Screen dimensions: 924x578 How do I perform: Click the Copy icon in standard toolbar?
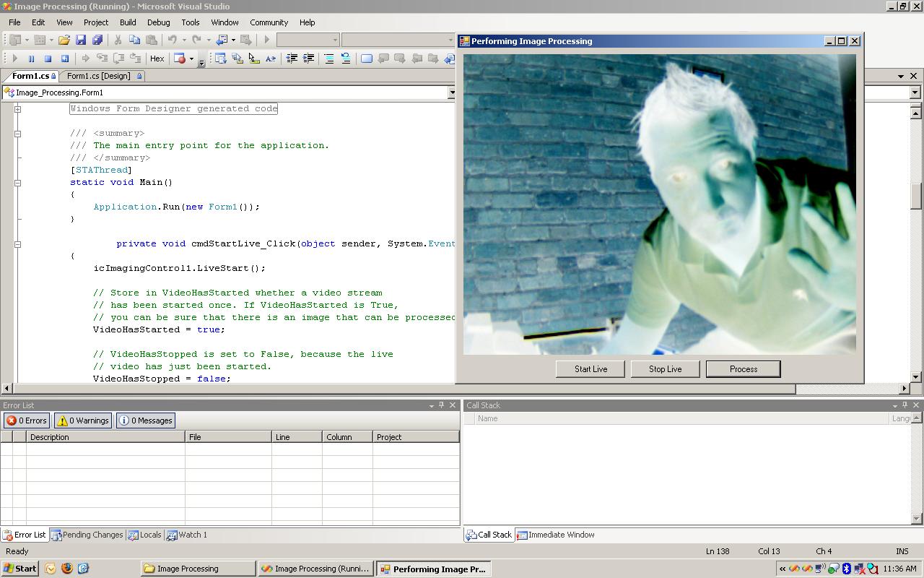pos(134,40)
